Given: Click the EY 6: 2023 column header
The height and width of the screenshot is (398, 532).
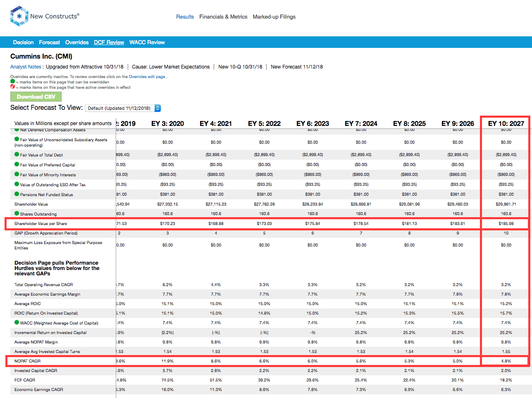Looking at the screenshot, I should [x=313, y=123].
